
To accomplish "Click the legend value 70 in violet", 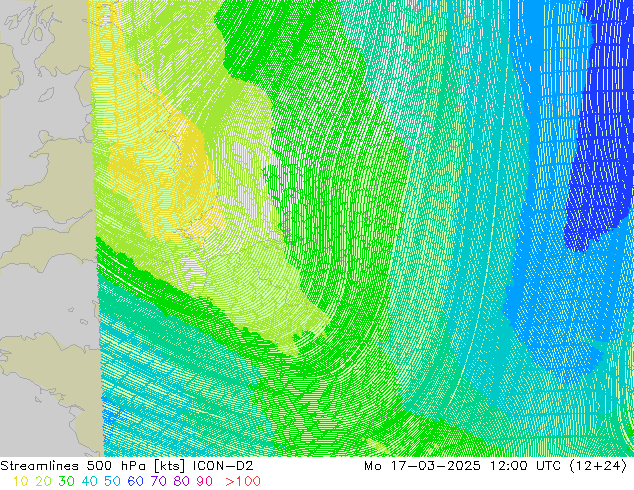I will tap(158, 481).
